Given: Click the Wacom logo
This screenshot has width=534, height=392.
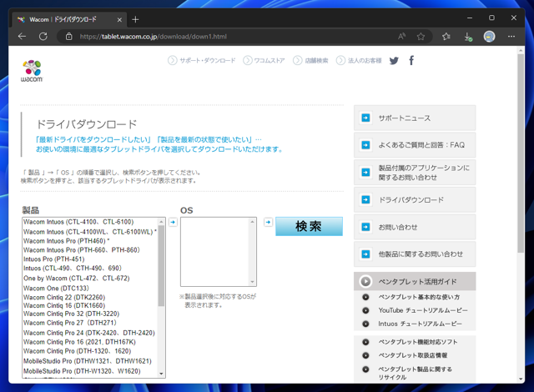Looking at the screenshot, I should click(32, 71).
